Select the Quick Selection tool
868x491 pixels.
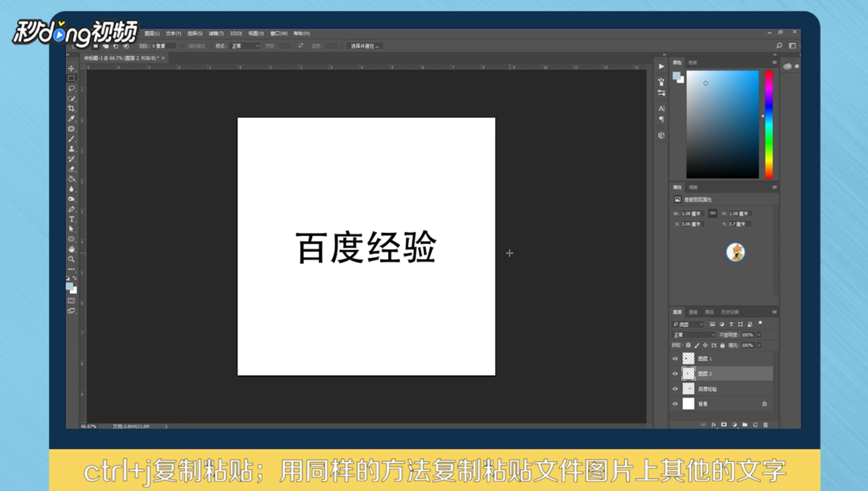click(71, 98)
